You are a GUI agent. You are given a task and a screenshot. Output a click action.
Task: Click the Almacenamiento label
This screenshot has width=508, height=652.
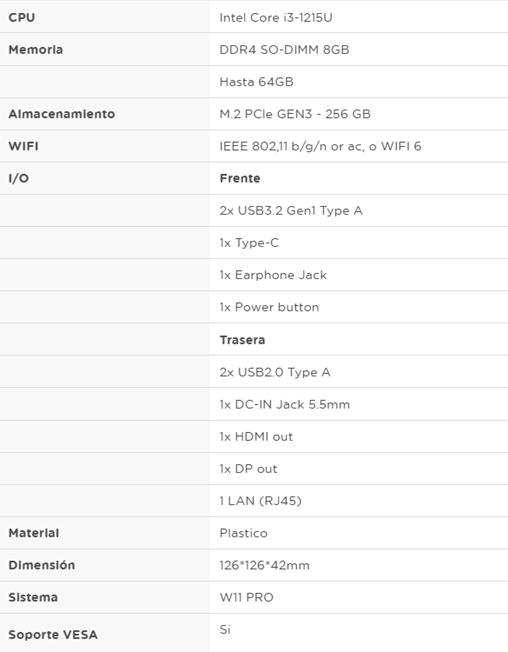pos(62,114)
